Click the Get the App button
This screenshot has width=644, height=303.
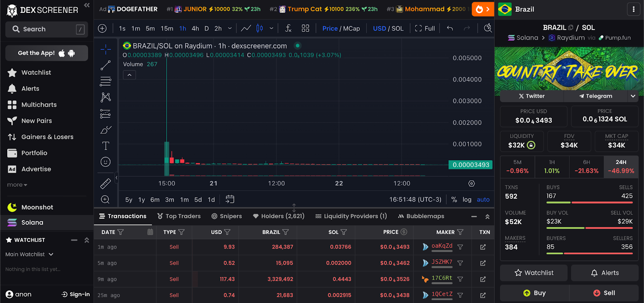(x=47, y=53)
